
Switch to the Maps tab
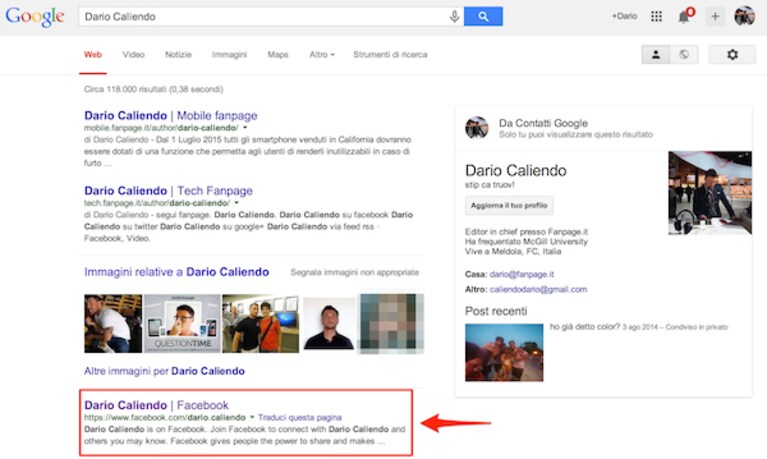(x=278, y=55)
